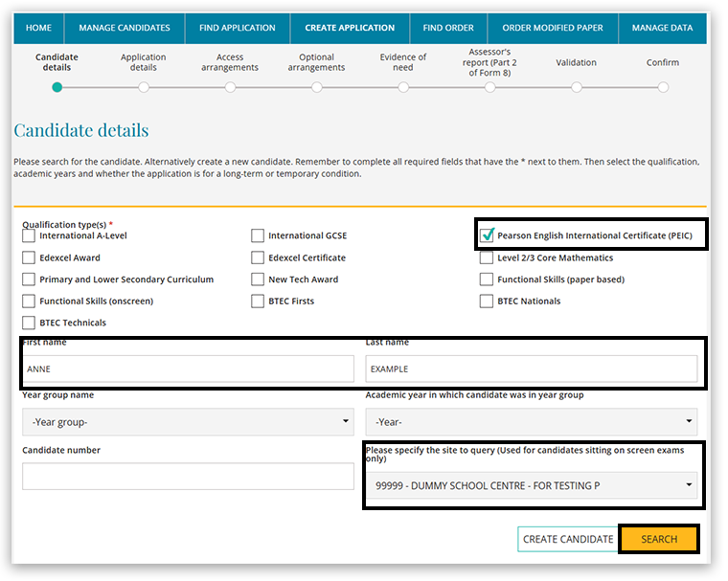The image size is (728, 581).
Task: Open the FIND ORDER tab
Action: coord(448,28)
